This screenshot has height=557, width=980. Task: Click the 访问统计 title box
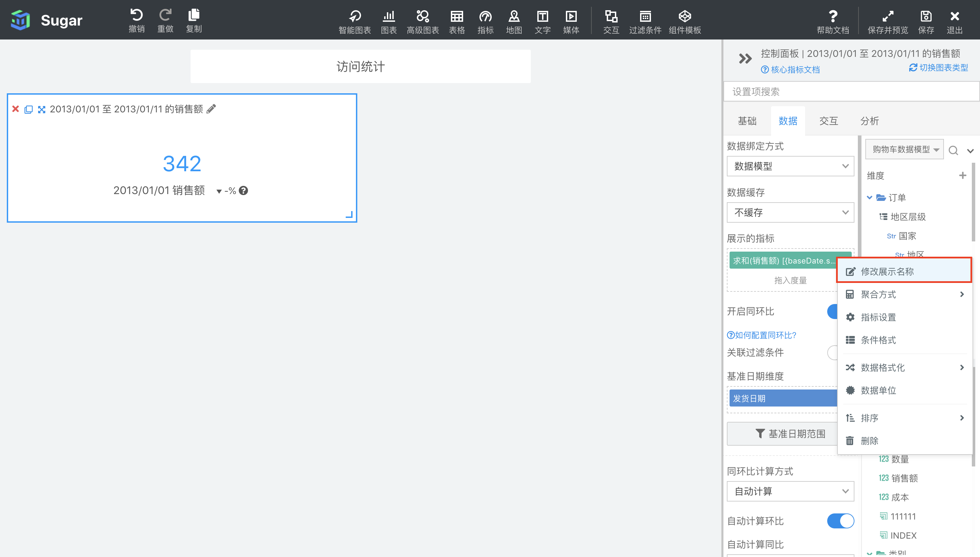coord(360,67)
